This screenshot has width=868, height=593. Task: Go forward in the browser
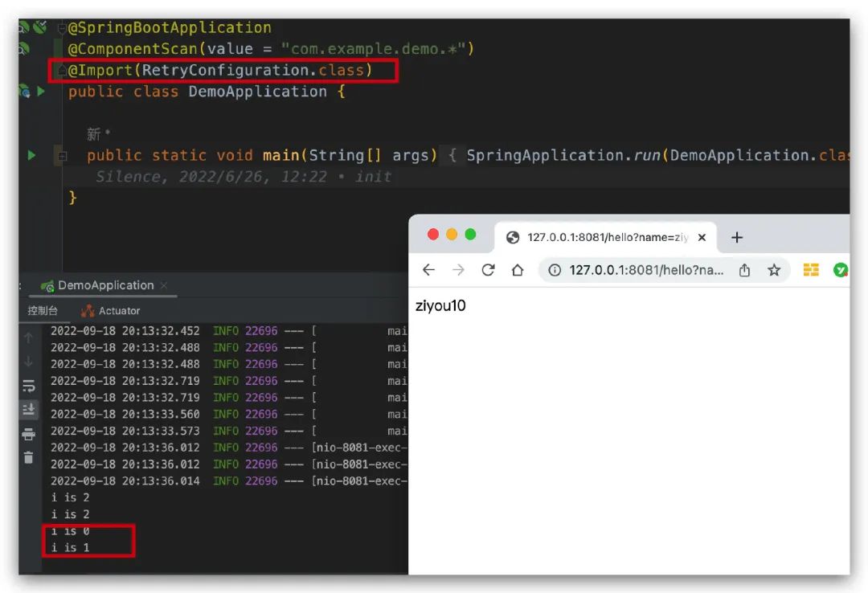click(x=458, y=270)
